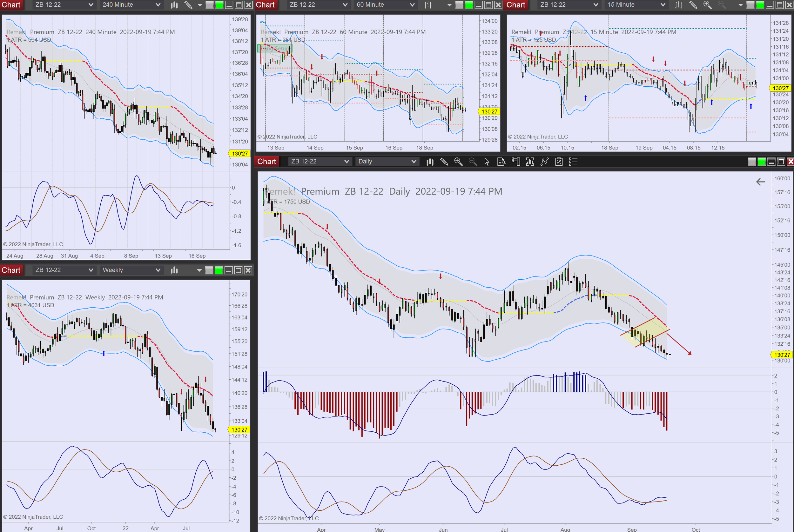Click the 130'27 price marker on Daily axis
Screen dimensions: 794x532
(782, 355)
